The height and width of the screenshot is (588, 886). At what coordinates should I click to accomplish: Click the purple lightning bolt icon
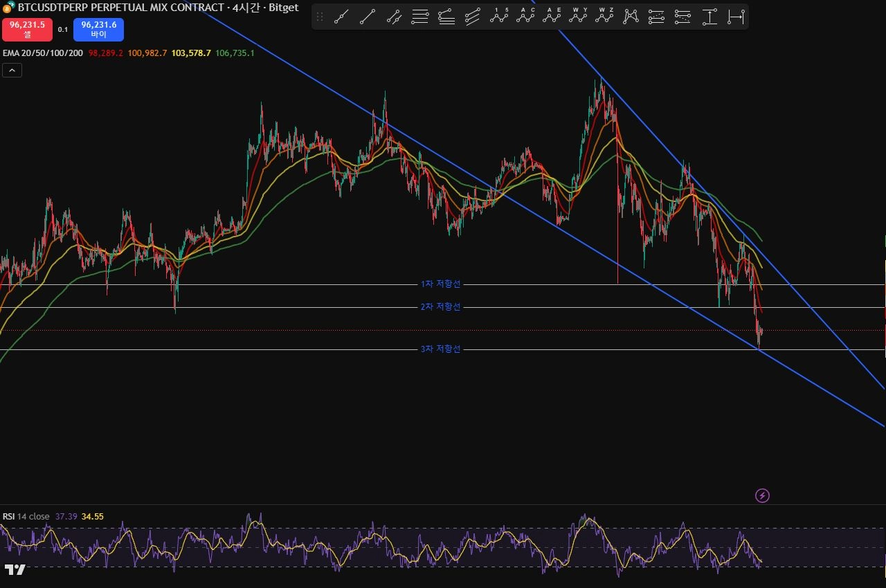point(762,495)
